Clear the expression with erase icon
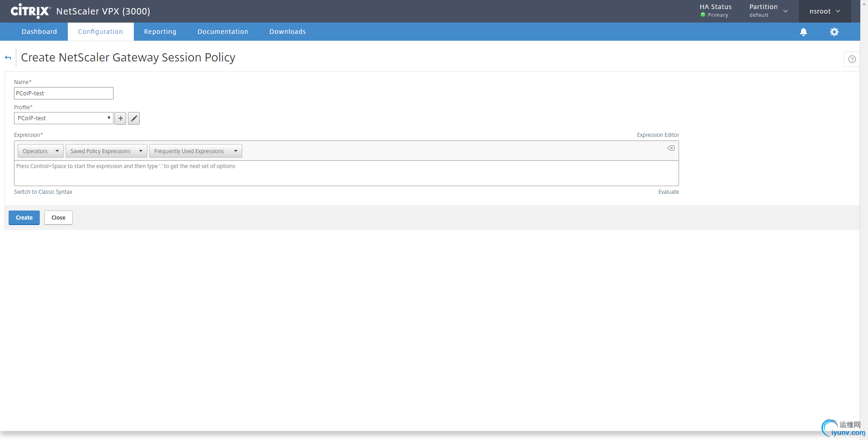868x440 pixels. [671, 148]
